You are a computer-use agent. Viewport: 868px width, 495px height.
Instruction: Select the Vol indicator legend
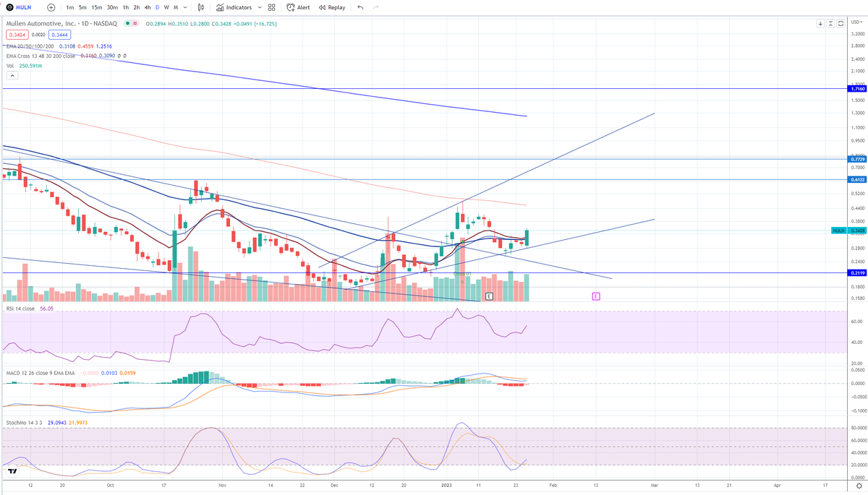coord(10,66)
